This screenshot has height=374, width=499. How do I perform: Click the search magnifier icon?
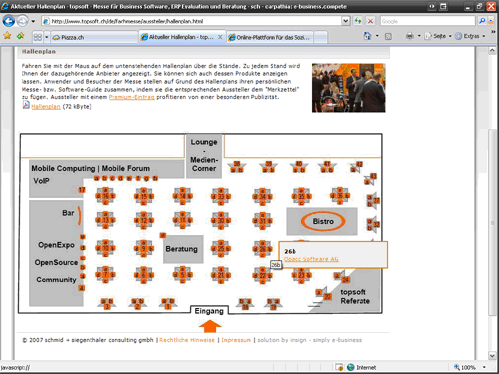coord(482,21)
